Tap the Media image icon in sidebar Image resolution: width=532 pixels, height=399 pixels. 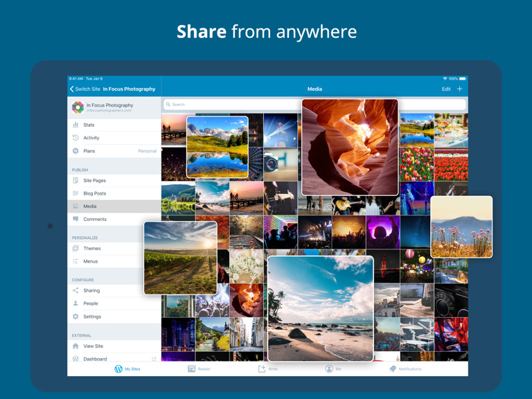click(76, 206)
